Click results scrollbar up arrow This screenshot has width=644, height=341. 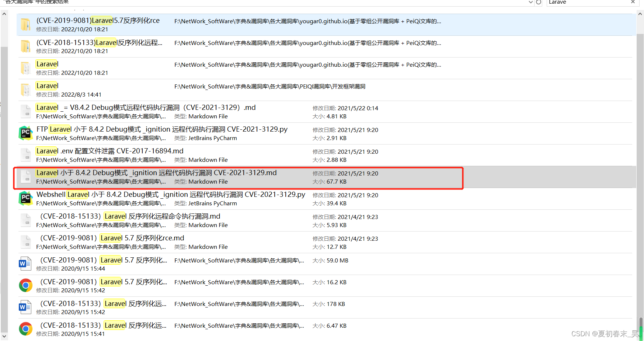(x=640, y=14)
